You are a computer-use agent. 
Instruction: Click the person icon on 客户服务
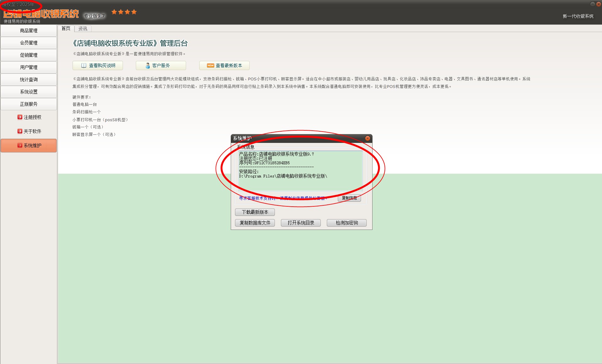point(147,66)
